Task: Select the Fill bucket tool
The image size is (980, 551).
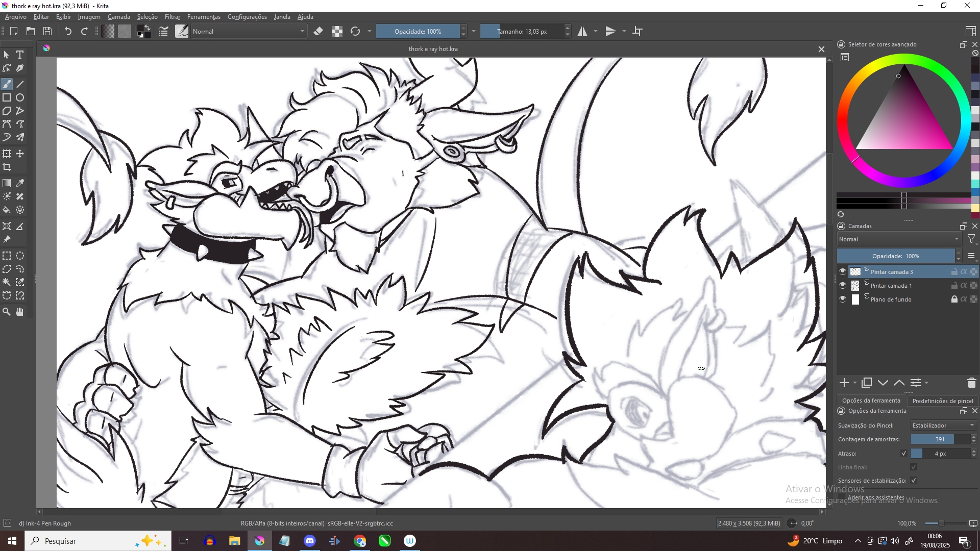Action: [7, 210]
